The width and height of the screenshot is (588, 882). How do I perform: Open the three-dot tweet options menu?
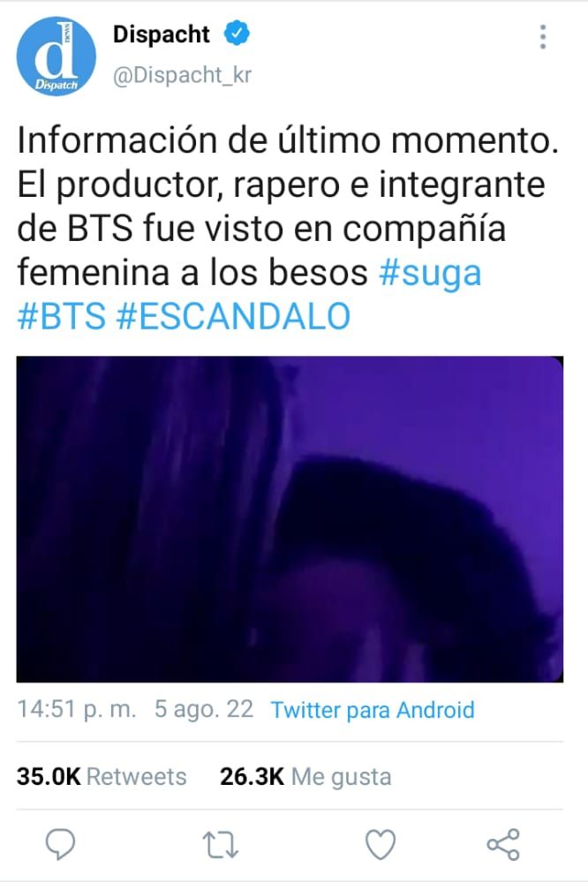[542, 36]
